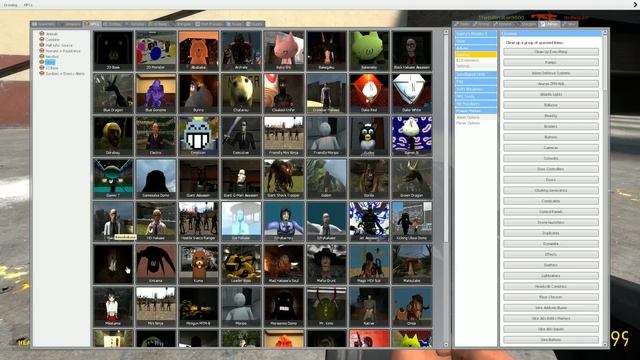Spawn the Green Dragon NPC
Image resolution: width=640 pixels, height=360 pixels.
click(412, 179)
